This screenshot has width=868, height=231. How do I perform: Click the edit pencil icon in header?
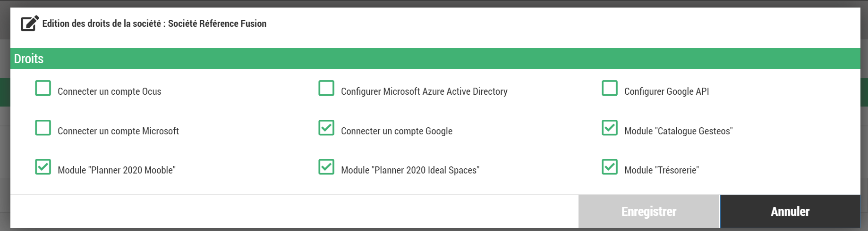click(x=30, y=23)
